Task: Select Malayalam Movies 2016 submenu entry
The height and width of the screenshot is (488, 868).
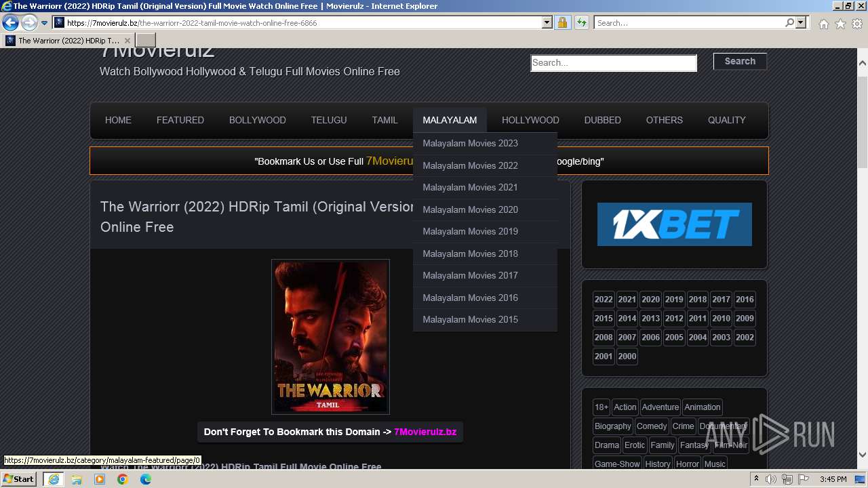Action: click(x=485, y=298)
